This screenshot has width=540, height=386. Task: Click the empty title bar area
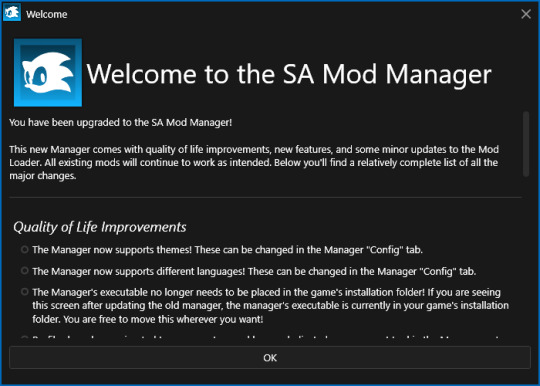pos(293,14)
